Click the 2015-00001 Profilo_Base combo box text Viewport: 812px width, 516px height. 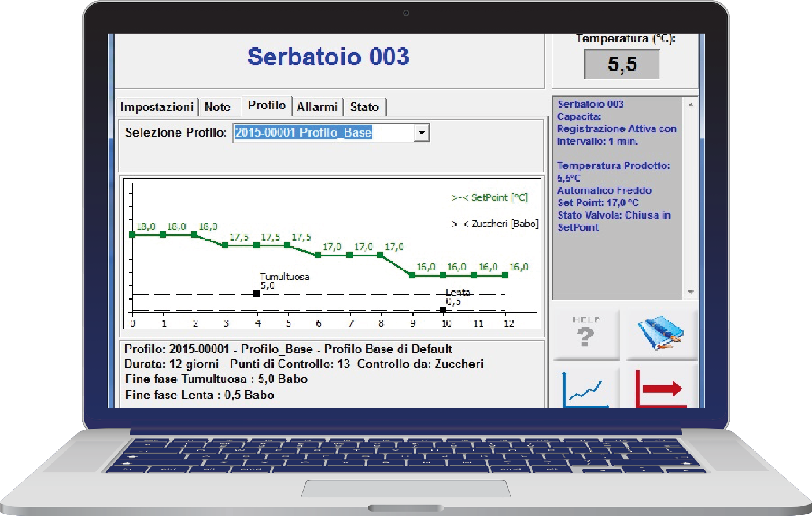click(304, 132)
